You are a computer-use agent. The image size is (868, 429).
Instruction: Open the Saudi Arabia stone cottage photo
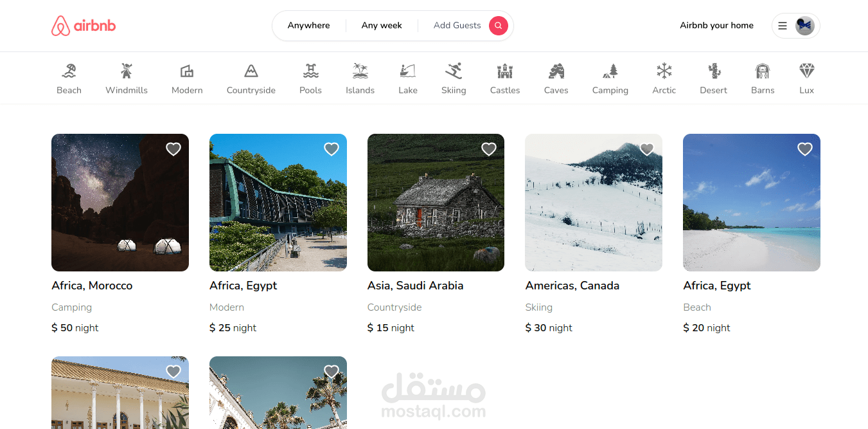(436, 203)
